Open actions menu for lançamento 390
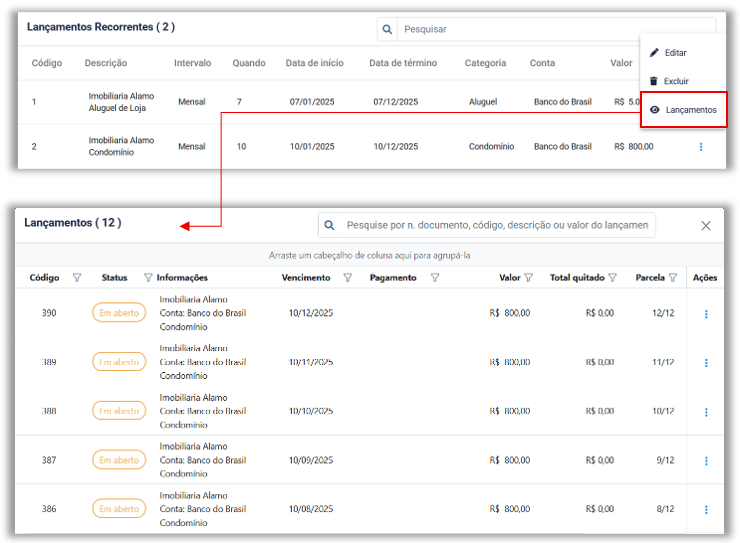The height and width of the screenshot is (543, 740). click(x=706, y=314)
